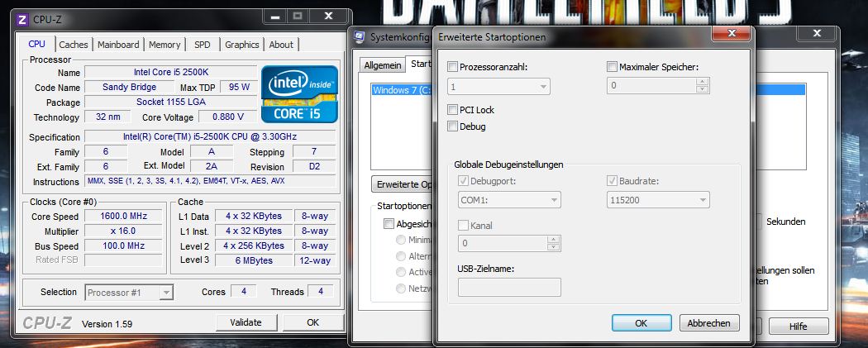Select the Netzwerk radio button under Startoptionen
Screen dimensions: 868x348
coord(400,288)
